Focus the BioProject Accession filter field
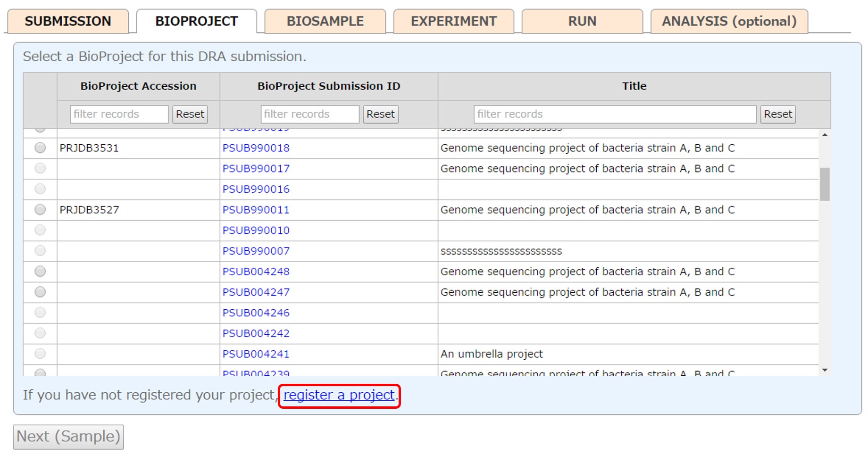 (x=119, y=114)
